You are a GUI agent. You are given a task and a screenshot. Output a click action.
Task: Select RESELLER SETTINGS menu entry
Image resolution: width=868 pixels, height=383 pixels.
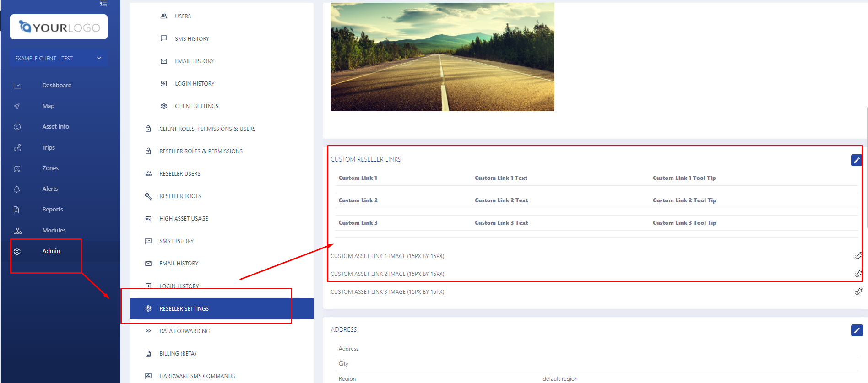pos(222,308)
